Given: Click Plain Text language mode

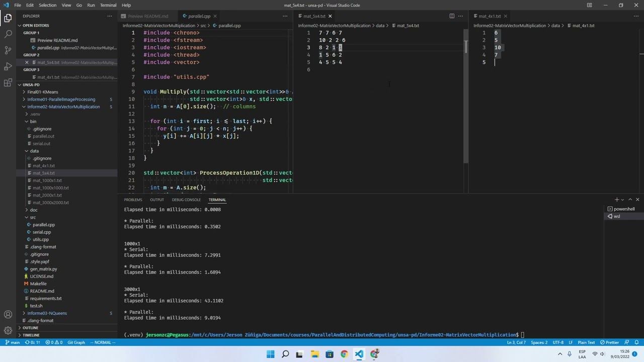Looking at the screenshot, I should [x=586, y=342].
